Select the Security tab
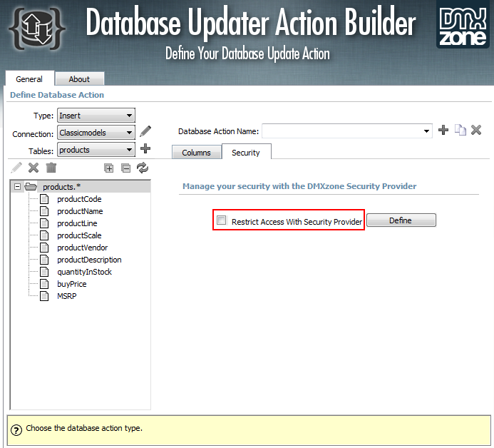494x448 pixels. tap(246, 152)
